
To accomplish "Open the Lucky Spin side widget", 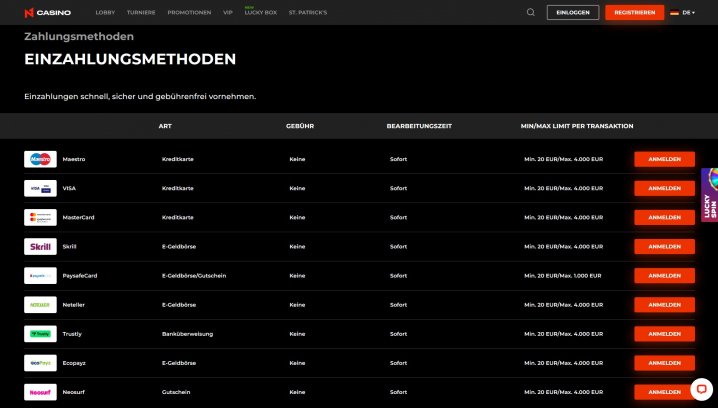I will coord(709,195).
